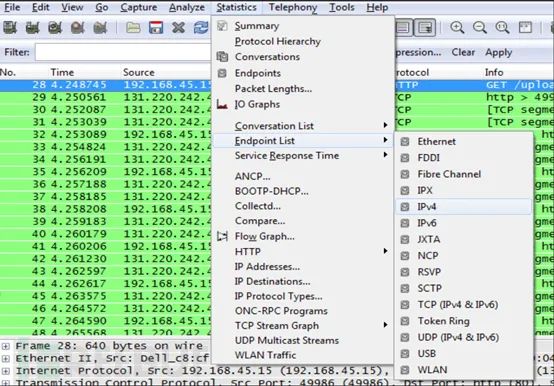Select FDDI in Endpoint List submenu
The height and width of the screenshot is (386, 554).
(x=429, y=158)
